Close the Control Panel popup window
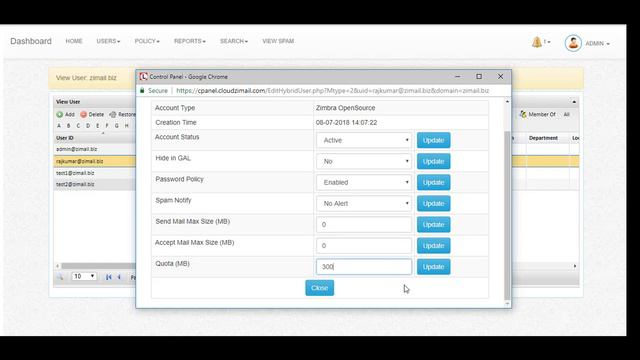Screen dimensions: 640x360 pos(500,76)
